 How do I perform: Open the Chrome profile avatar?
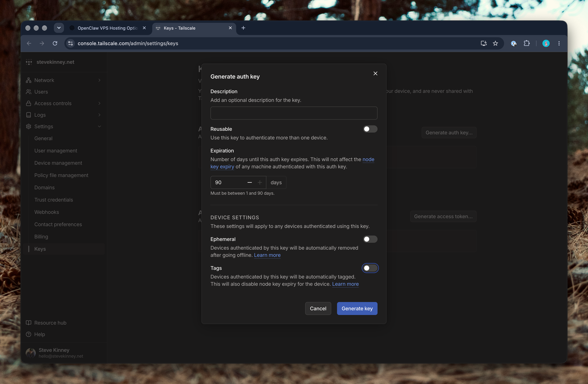coord(546,43)
